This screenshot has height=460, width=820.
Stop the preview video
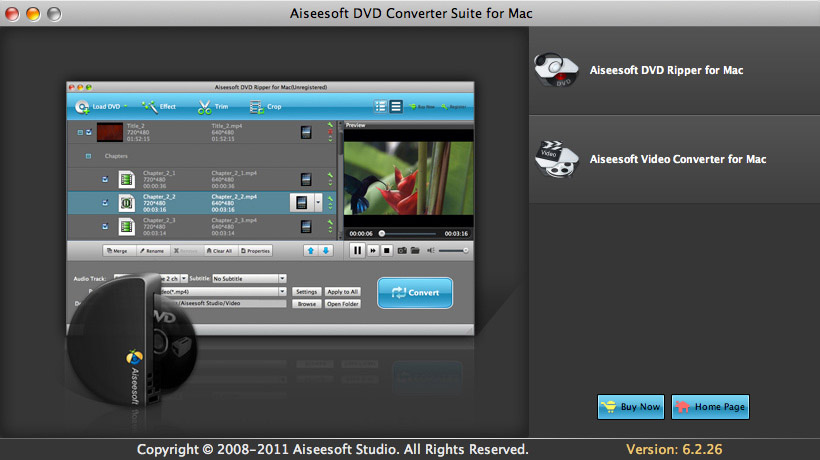[x=386, y=250]
